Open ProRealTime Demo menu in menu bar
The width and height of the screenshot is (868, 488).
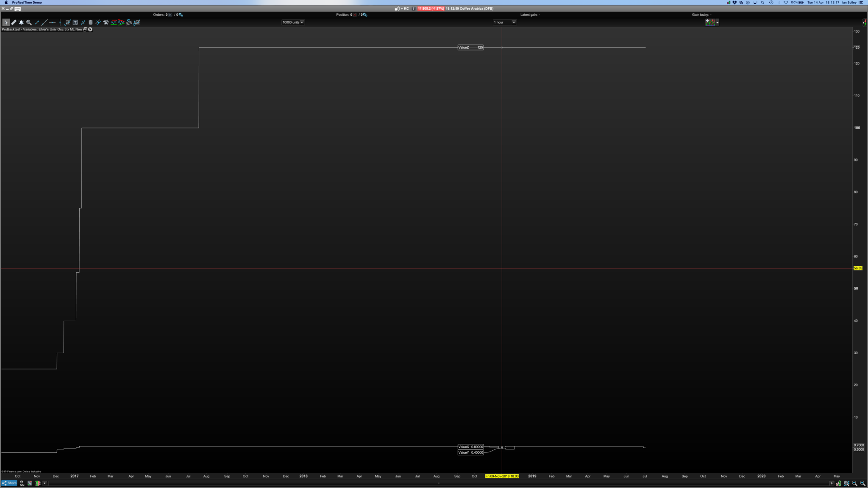(x=27, y=3)
